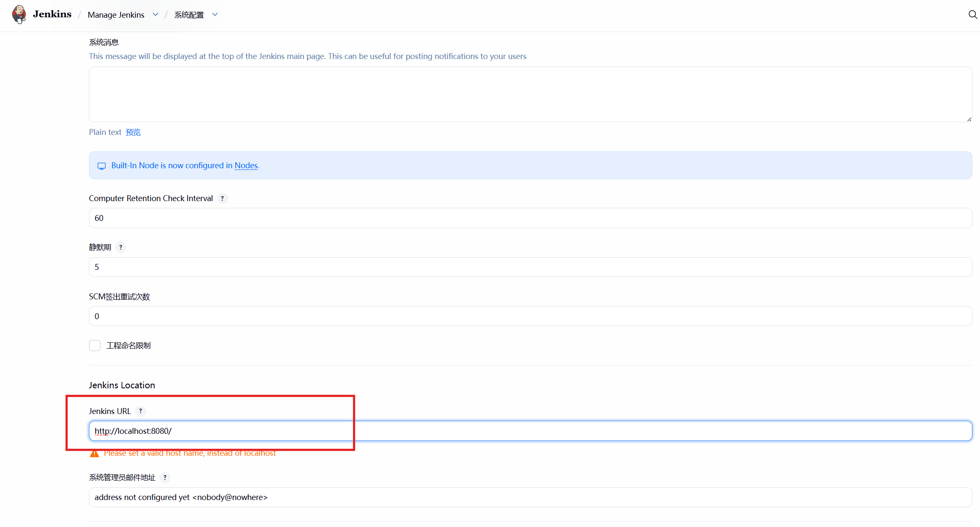Expand the 系统配置 breadcrumb chevron
980x527 pixels.
click(x=215, y=15)
